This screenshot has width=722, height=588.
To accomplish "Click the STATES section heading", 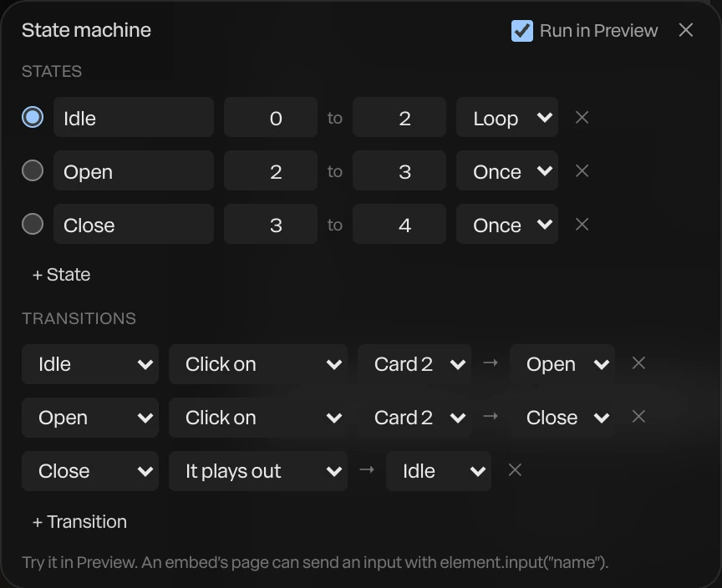I will click(52, 71).
